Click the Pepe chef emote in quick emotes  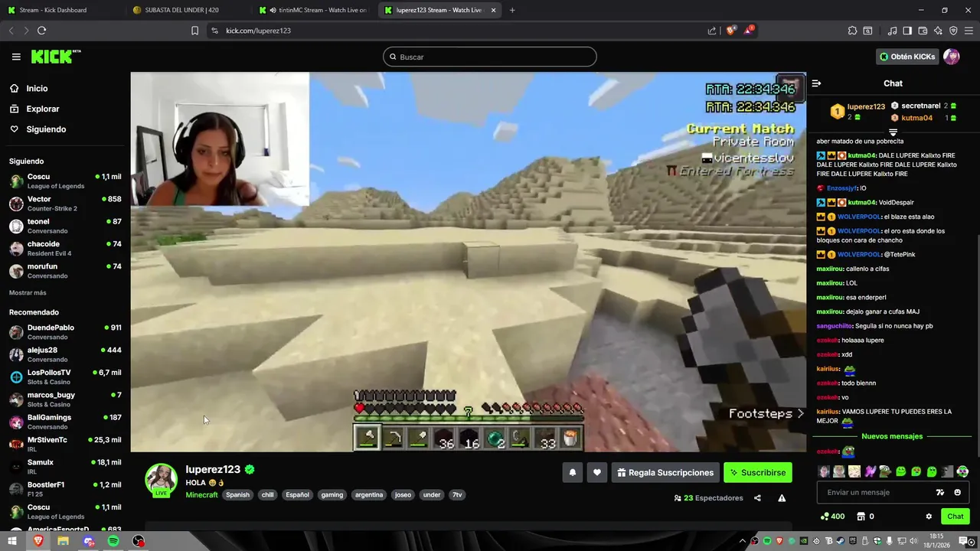[x=885, y=472]
